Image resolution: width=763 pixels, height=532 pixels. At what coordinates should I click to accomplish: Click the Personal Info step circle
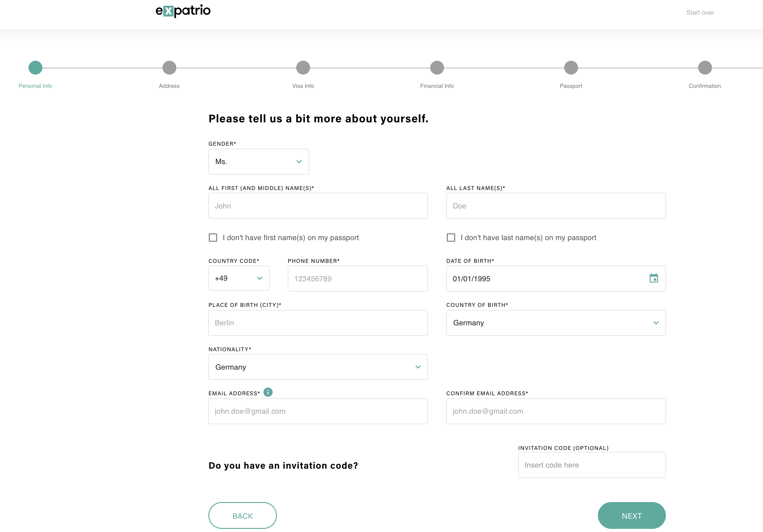(x=35, y=68)
